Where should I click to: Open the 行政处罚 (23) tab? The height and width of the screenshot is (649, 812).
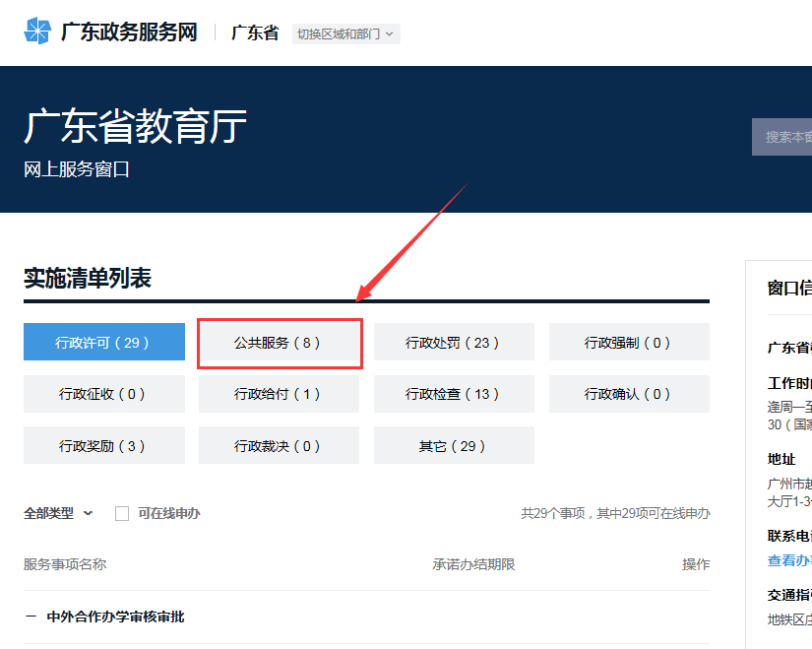454,342
